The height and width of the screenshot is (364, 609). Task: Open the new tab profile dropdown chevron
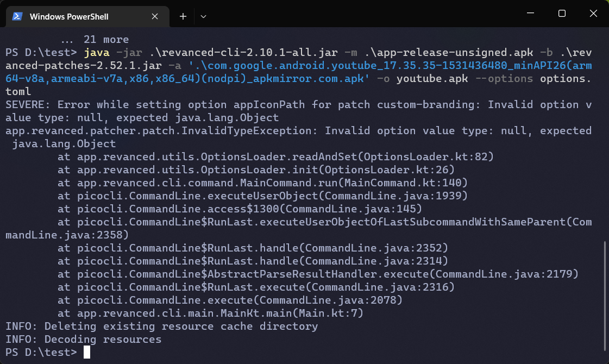click(203, 16)
